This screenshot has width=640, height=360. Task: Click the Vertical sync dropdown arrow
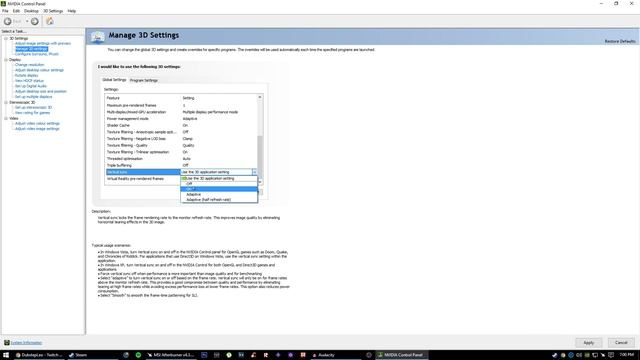tap(254, 172)
